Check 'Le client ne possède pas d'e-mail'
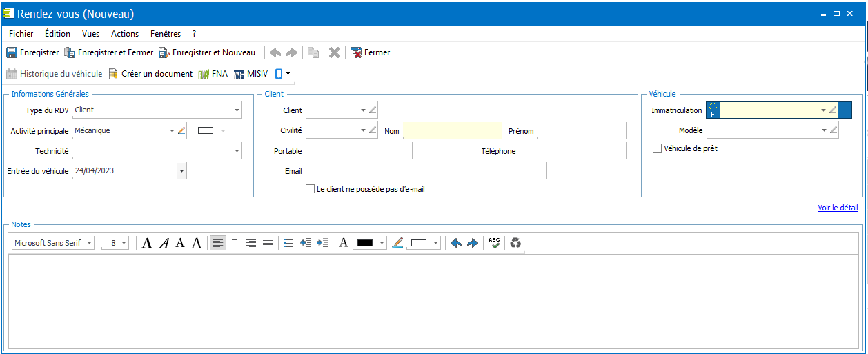Image resolution: width=868 pixels, height=354 pixels. tap(310, 188)
